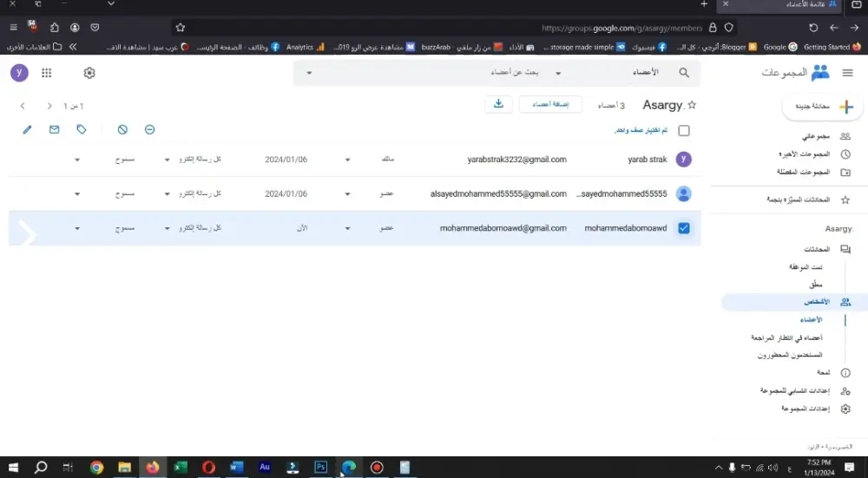Open Photoshop from the taskbar

point(320,468)
